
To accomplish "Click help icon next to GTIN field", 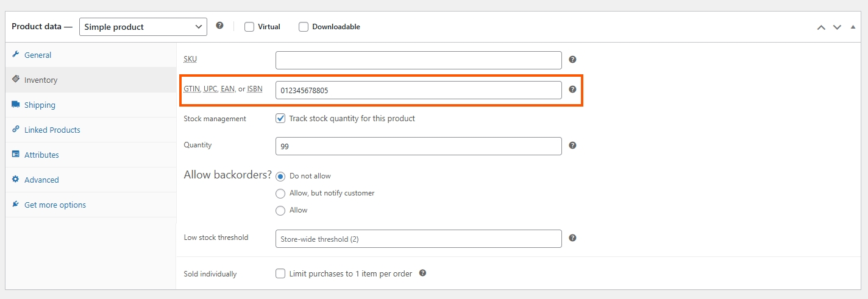I will pyautogui.click(x=572, y=90).
